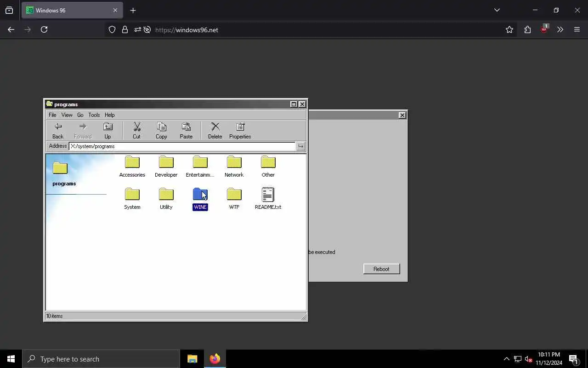Open the Accessories folder
The height and width of the screenshot is (368, 588).
point(132,167)
